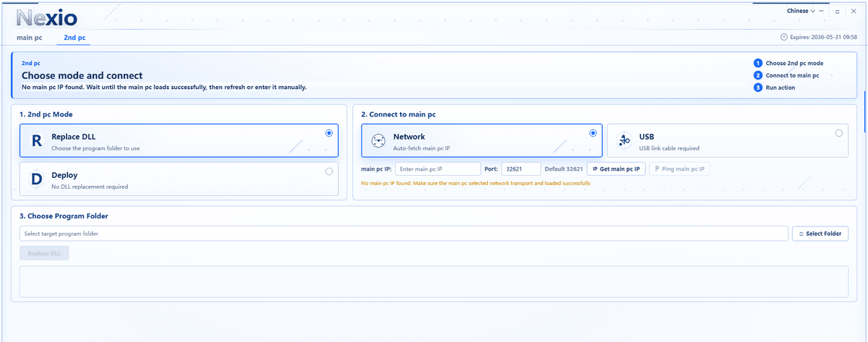Switch to the main pc tab
Viewport: 868px width, 342px height.
[30, 37]
